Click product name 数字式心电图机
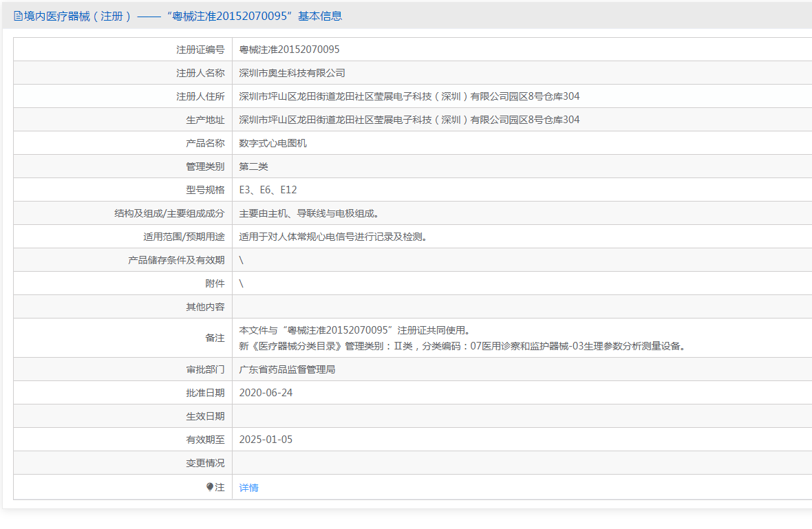Image resolution: width=812 pixels, height=529 pixels. coord(273,143)
